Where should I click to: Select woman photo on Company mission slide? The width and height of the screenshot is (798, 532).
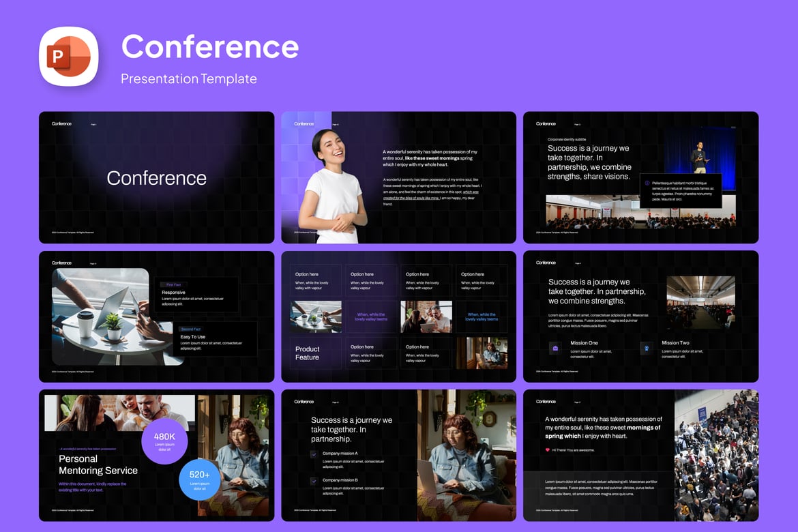(x=467, y=455)
